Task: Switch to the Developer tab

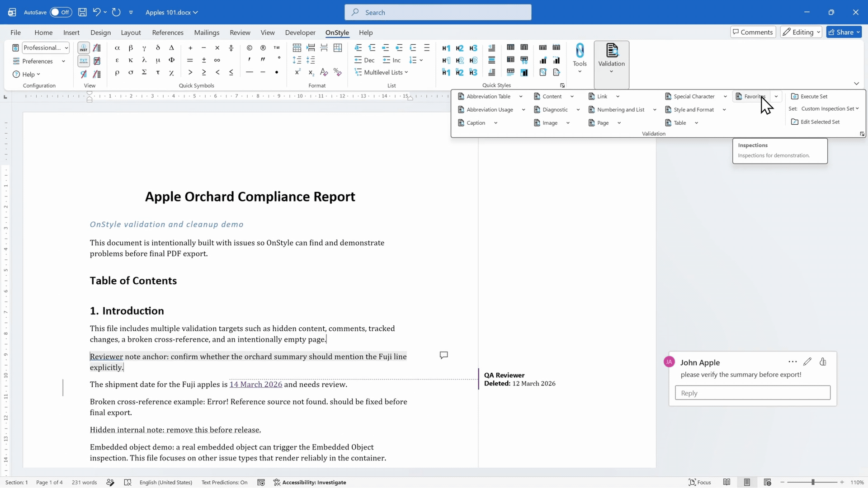Action: (x=300, y=33)
